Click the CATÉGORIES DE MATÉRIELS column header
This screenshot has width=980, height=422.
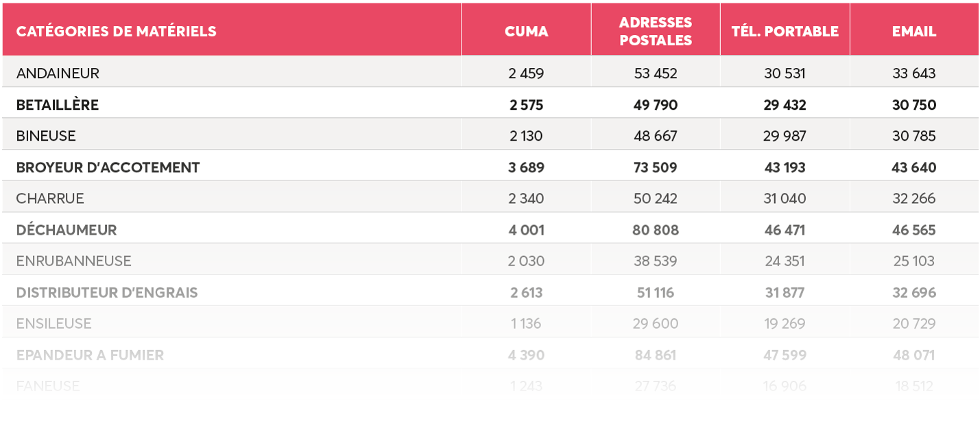(116, 32)
